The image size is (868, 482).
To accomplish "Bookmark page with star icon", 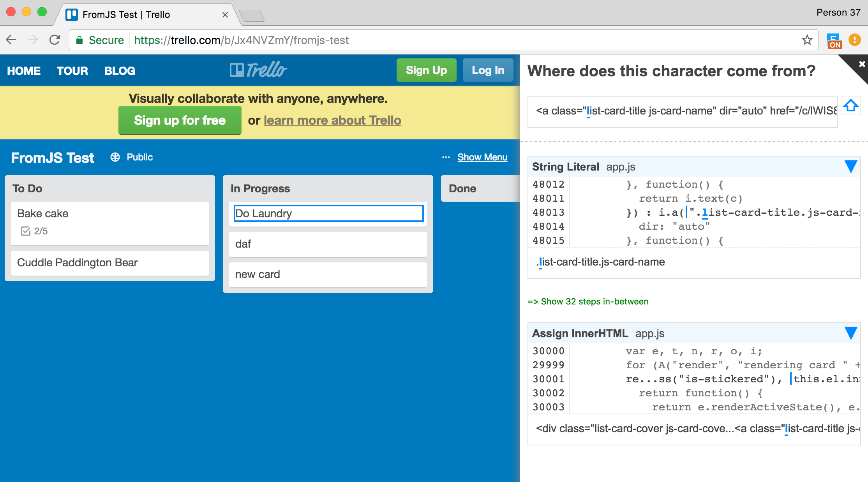I will tap(807, 40).
